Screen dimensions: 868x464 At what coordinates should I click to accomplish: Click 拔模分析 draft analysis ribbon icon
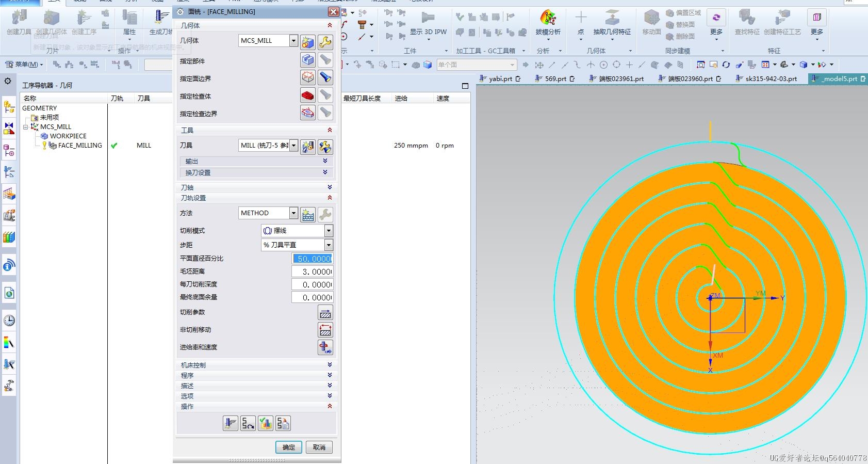click(x=548, y=23)
